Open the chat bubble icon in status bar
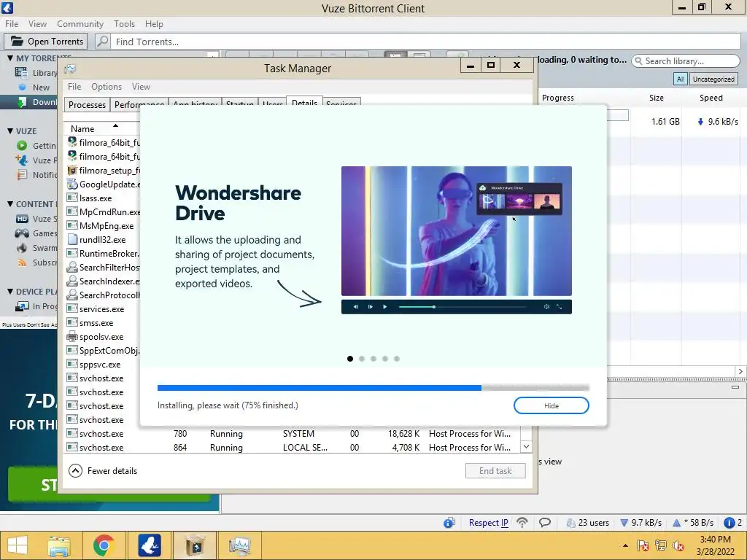This screenshot has width=747, height=560. (544, 522)
